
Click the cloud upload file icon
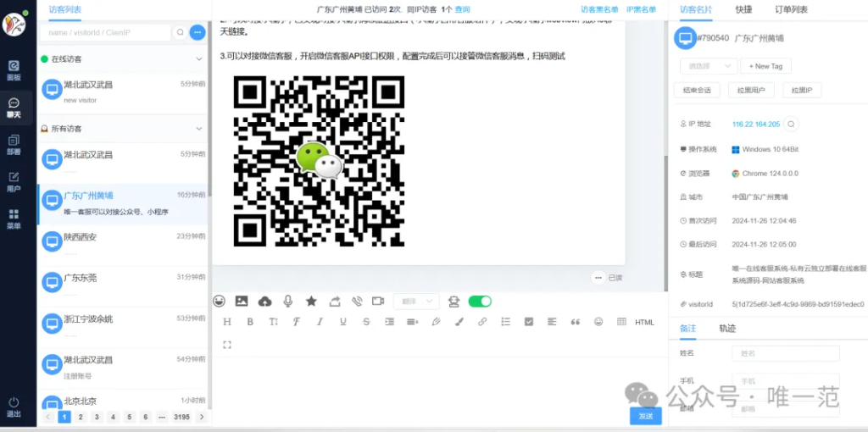coord(265,301)
